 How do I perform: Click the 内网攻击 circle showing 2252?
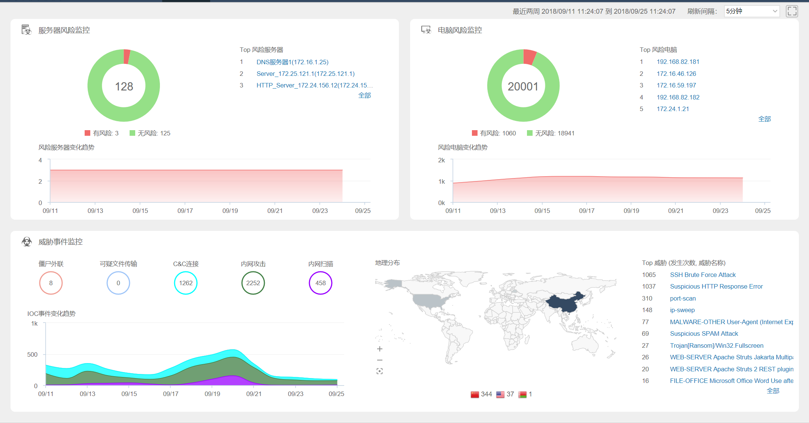(253, 283)
